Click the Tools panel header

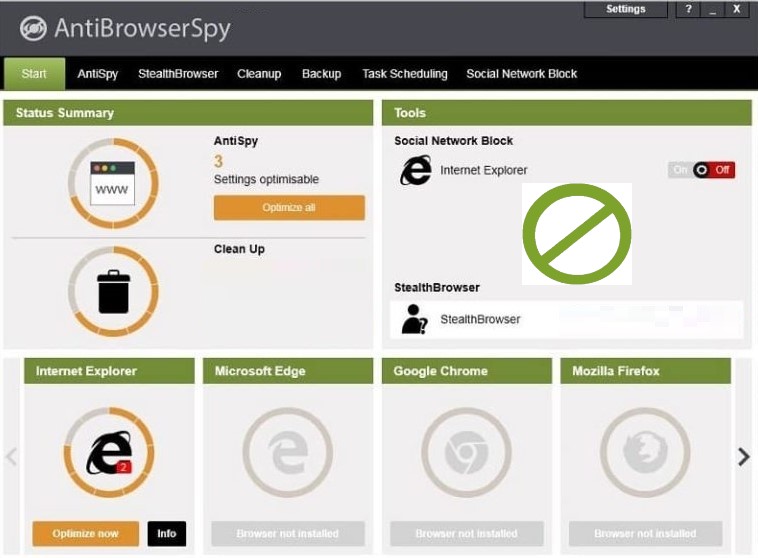tap(567, 113)
